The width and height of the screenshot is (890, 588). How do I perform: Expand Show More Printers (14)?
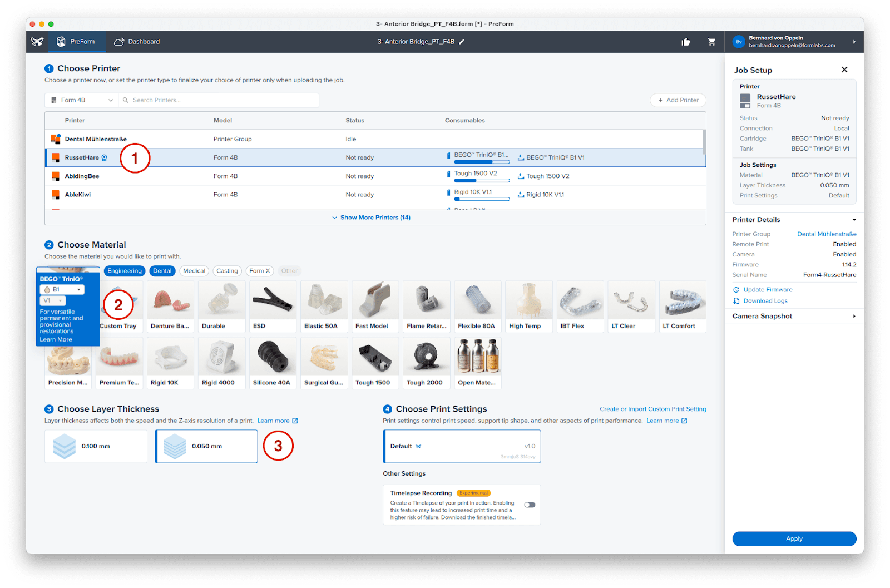[372, 218]
